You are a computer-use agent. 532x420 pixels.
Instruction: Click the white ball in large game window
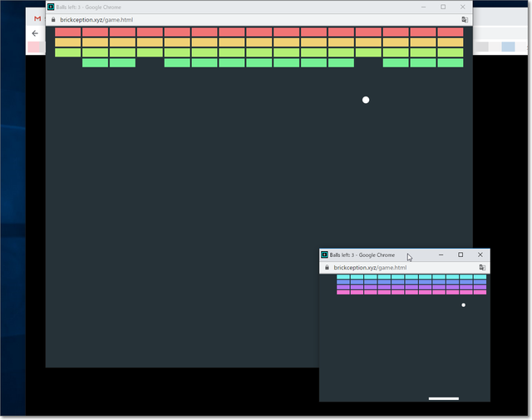(x=366, y=100)
